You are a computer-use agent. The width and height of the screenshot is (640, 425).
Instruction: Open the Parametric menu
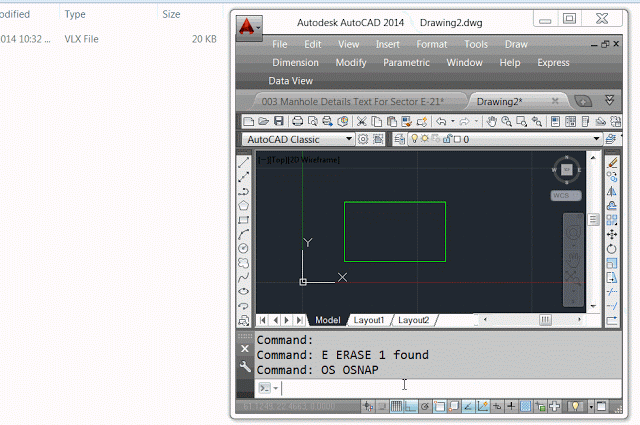point(406,62)
